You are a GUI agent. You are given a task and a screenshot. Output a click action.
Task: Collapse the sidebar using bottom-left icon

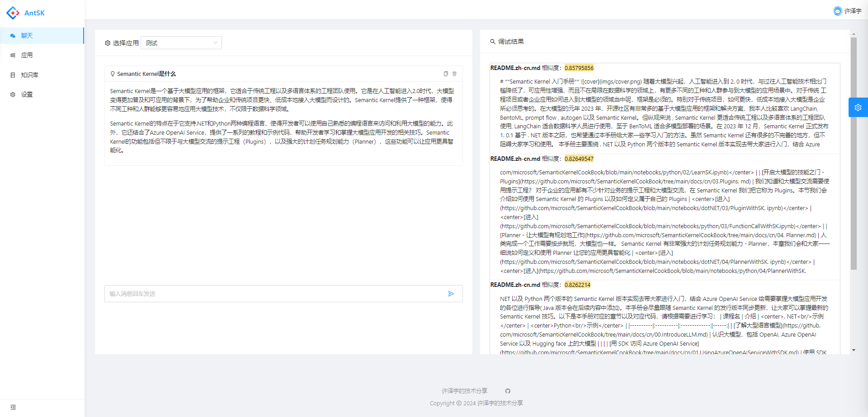click(13, 407)
